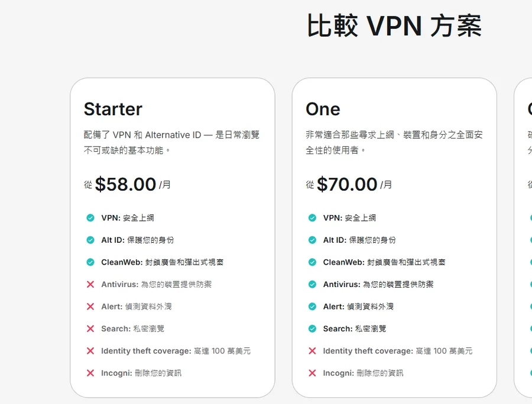Click the red X beside Starter Alert
The height and width of the screenshot is (404, 532).
pyautogui.click(x=90, y=307)
